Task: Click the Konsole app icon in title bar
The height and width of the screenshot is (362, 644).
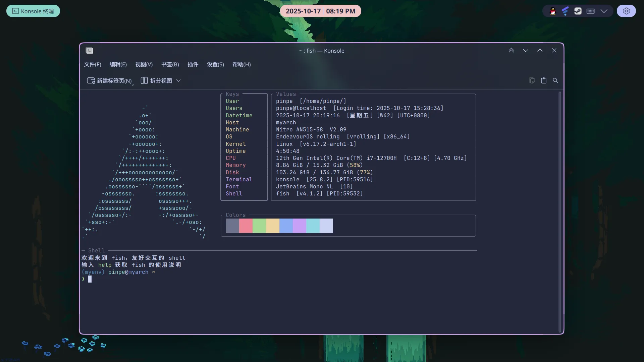Action: pyautogui.click(x=89, y=51)
